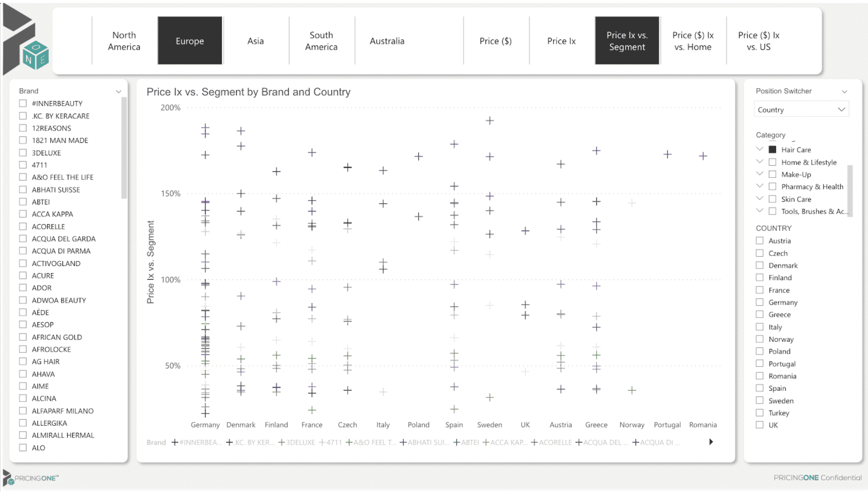Check the Skin Care category box

(773, 199)
